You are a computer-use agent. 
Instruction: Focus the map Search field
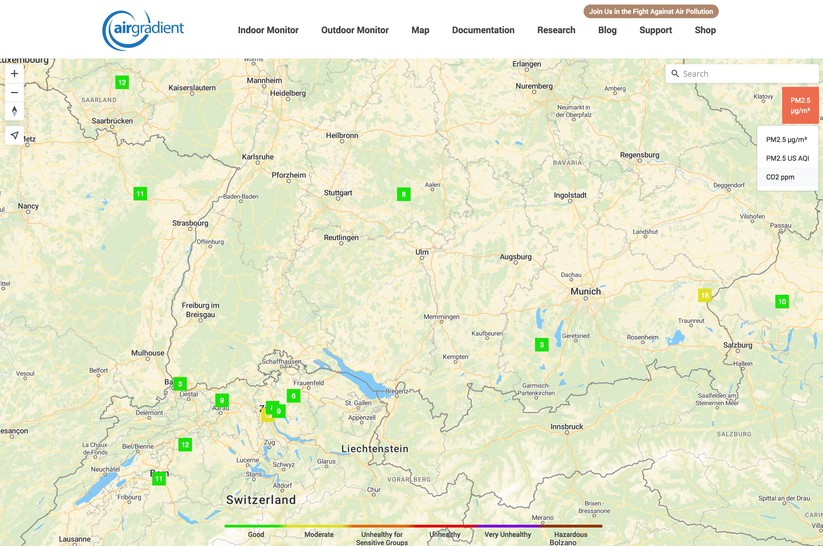742,74
